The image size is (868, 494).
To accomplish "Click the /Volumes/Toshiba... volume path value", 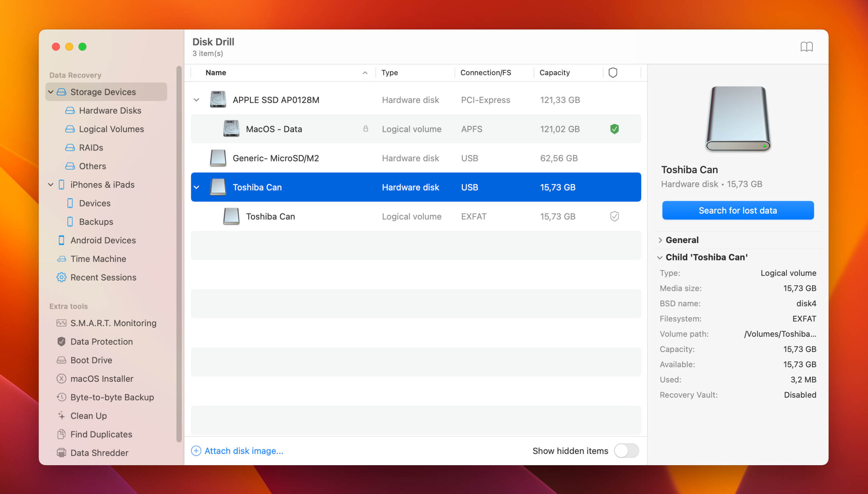I will pyautogui.click(x=780, y=334).
